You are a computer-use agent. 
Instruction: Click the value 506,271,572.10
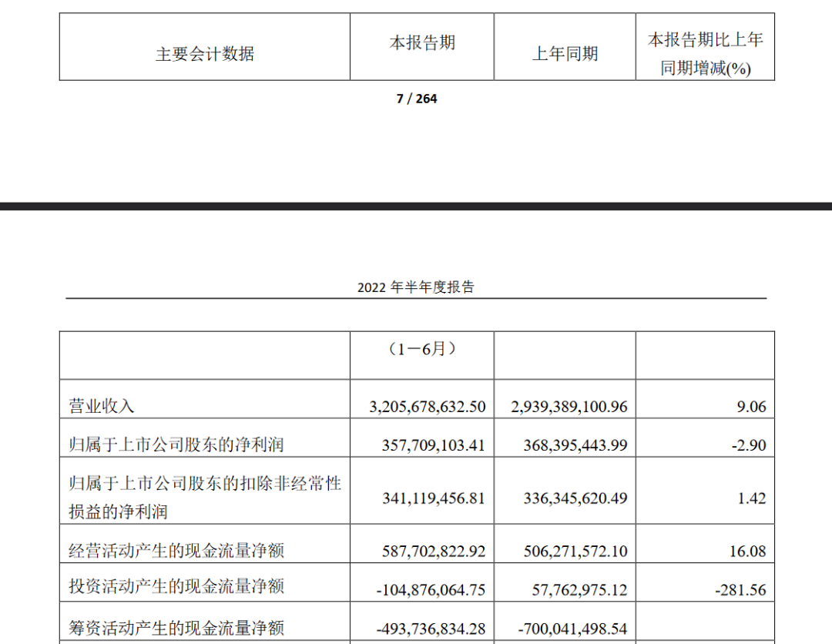pos(575,551)
